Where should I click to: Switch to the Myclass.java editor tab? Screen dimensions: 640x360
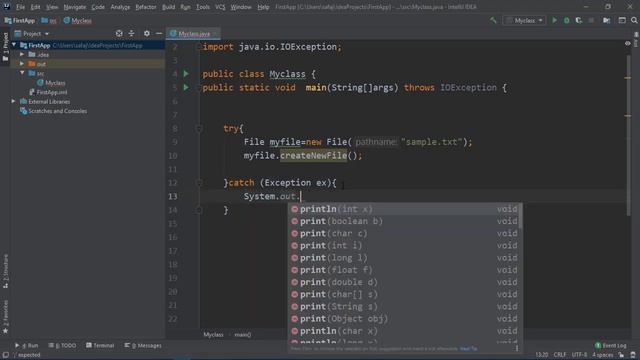[193, 33]
